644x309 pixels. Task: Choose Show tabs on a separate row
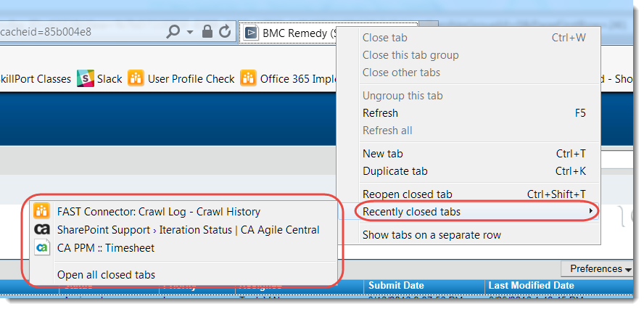coord(432,235)
